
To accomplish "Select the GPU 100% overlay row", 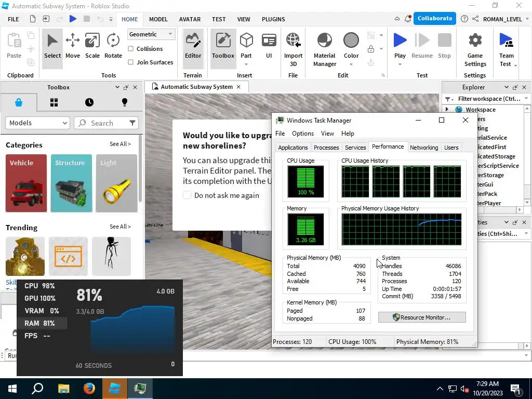I will click(x=42, y=298).
